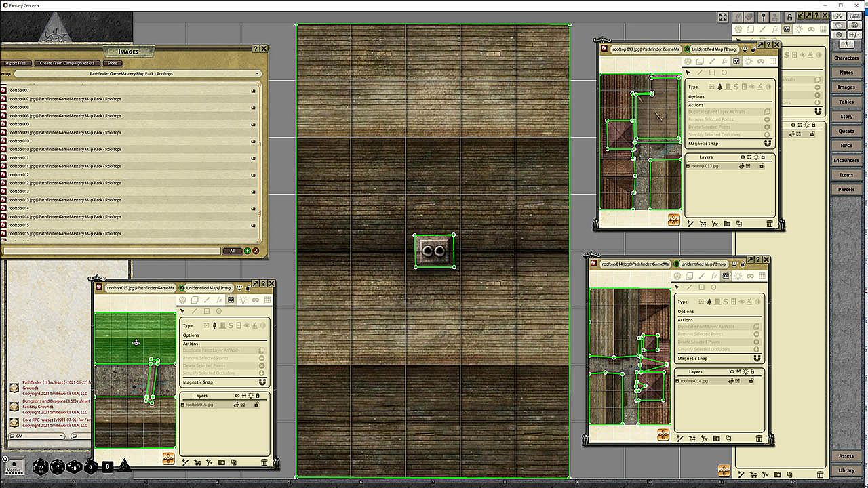Viewport: 868px width, 488px height.
Task: Choose the tree occluder type in rooftop 013 window
Action: click(x=720, y=87)
